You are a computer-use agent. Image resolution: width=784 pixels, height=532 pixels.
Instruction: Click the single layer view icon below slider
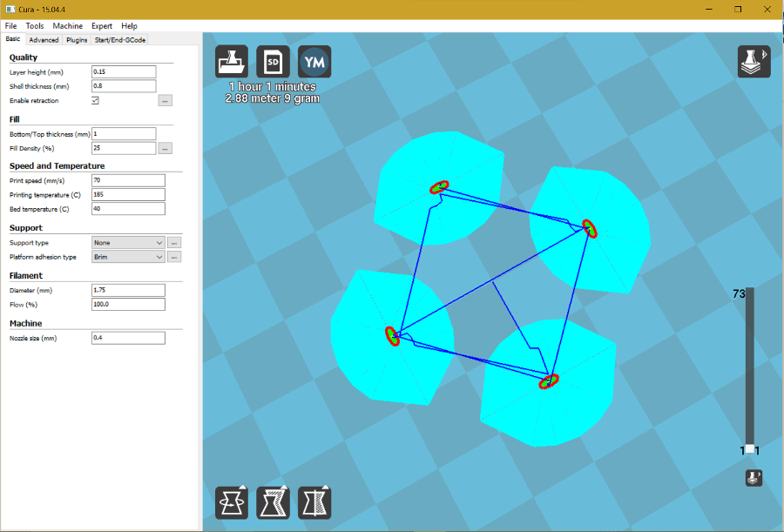click(x=754, y=478)
